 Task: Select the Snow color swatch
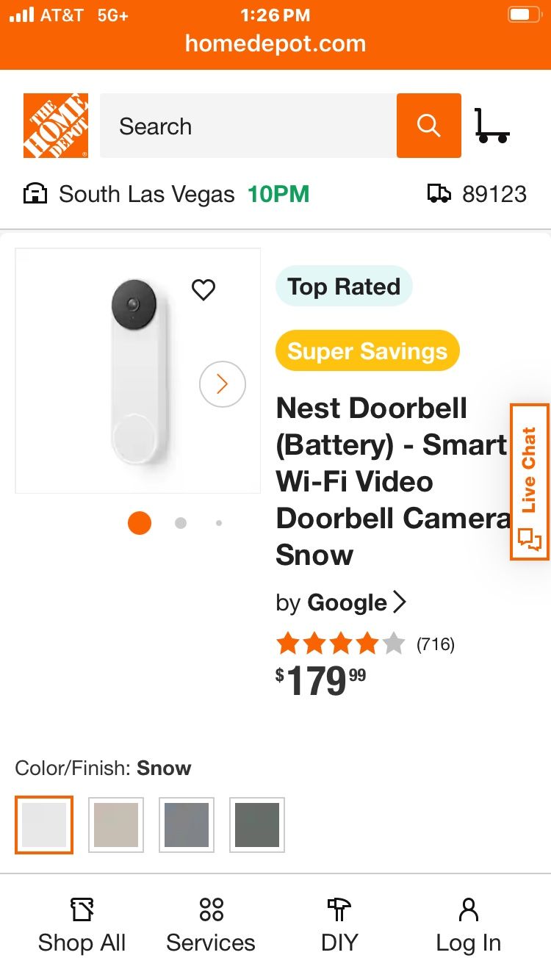click(x=44, y=825)
